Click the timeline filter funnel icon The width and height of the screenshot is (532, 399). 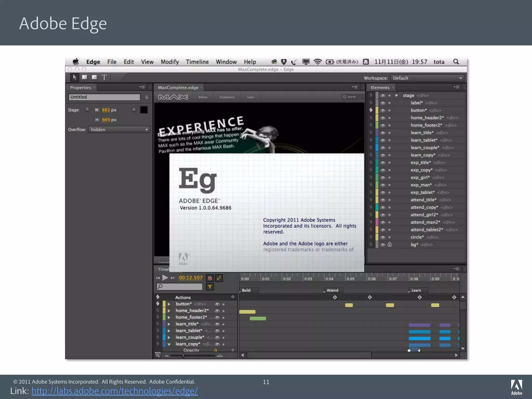(210, 287)
